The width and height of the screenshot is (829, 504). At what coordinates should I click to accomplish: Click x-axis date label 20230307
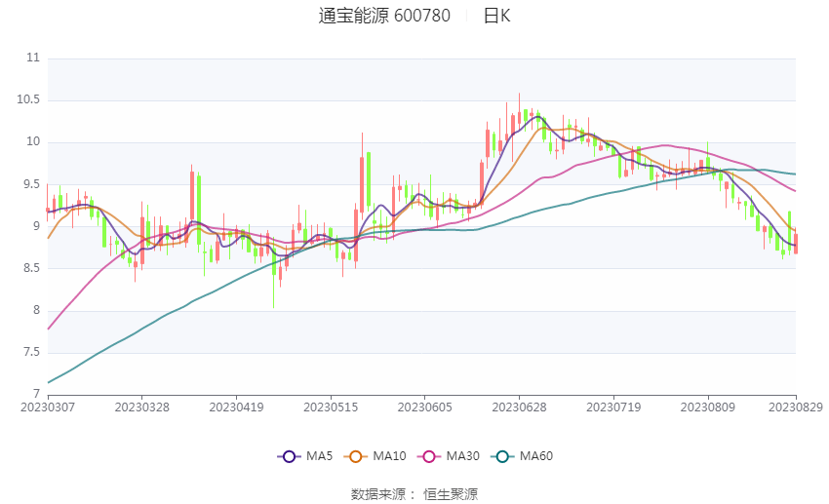[x=48, y=407]
